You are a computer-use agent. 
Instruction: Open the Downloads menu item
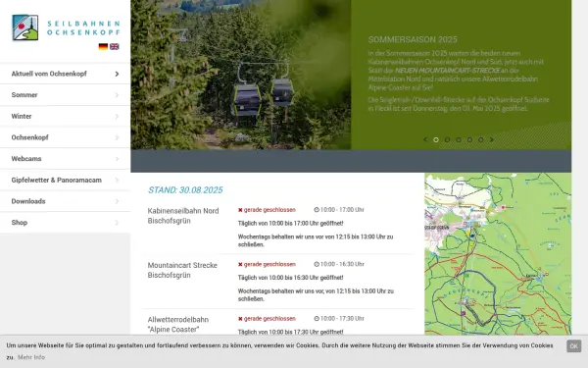click(65, 201)
